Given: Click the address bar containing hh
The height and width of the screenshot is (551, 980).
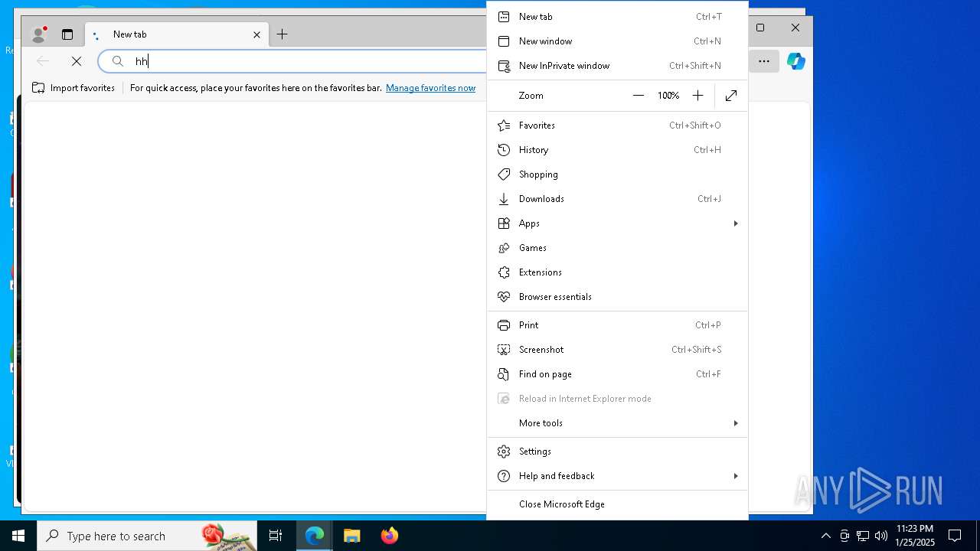Looking at the screenshot, I should pos(292,61).
